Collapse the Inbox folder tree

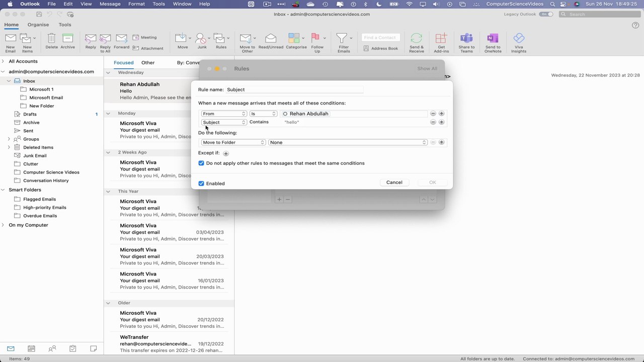click(9, 81)
